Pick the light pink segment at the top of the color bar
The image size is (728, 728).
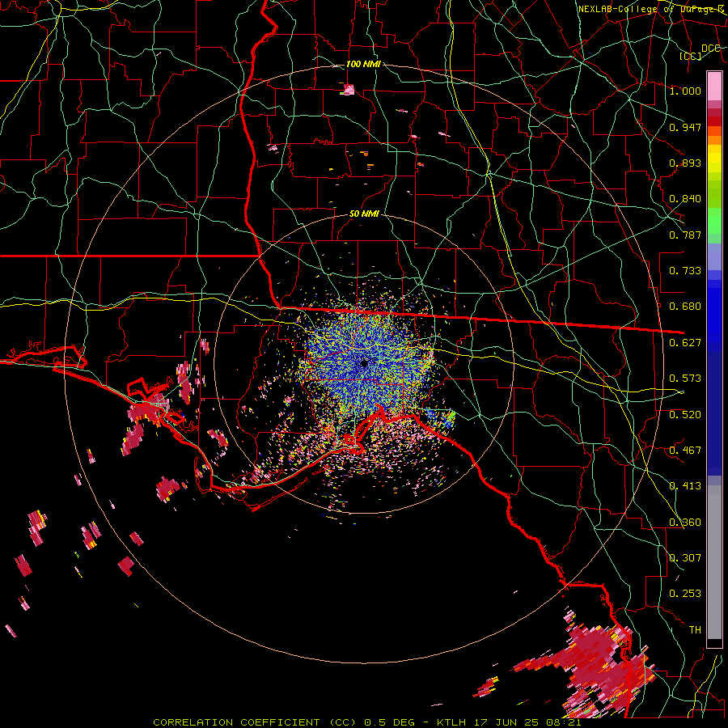714,86
